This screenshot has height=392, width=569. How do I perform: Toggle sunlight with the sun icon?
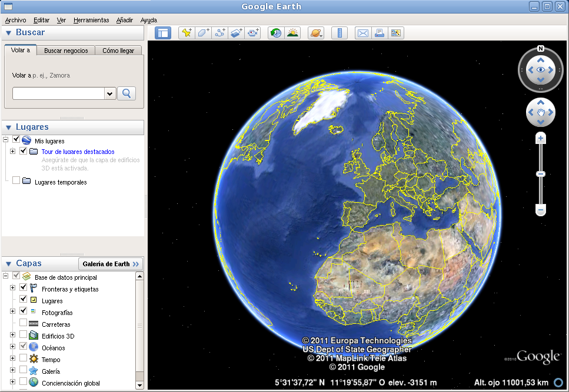pos(292,32)
